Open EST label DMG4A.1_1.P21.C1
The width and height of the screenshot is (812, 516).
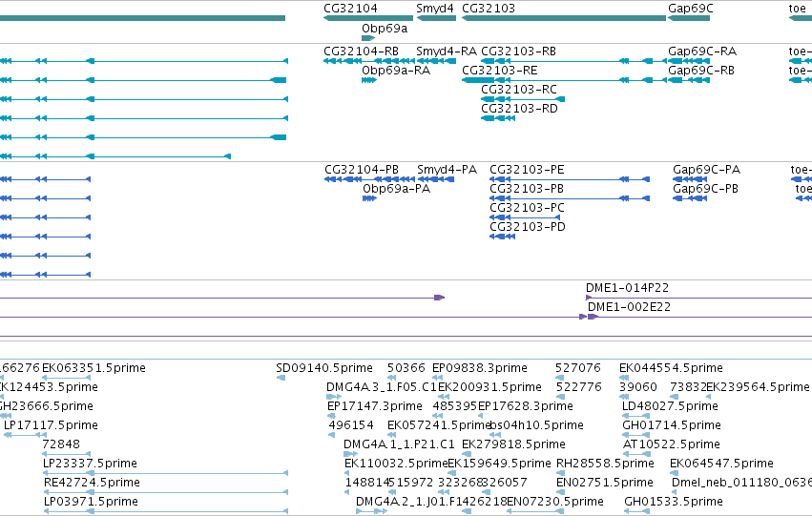click(399, 444)
